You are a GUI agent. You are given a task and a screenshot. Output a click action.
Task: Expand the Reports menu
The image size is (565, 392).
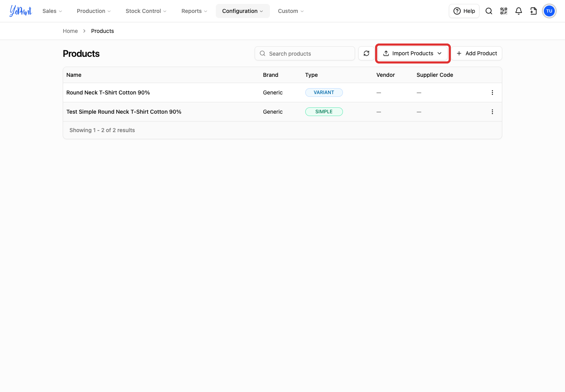click(x=194, y=11)
